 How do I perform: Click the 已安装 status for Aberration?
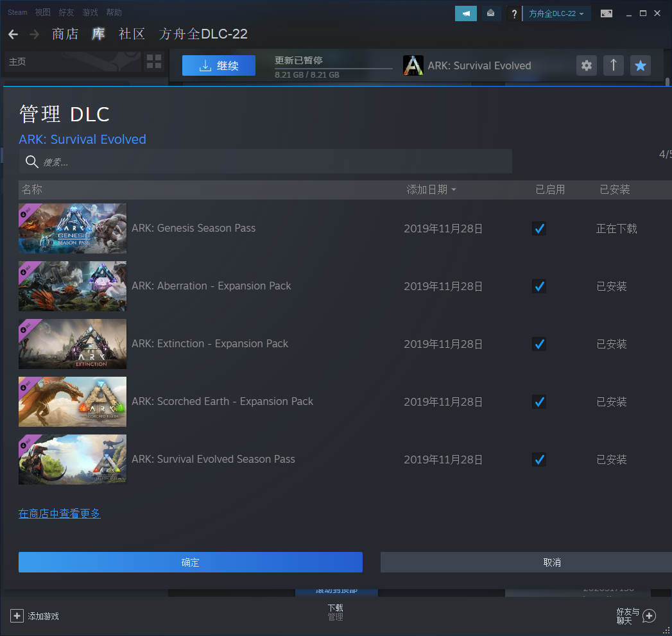[612, 287]
